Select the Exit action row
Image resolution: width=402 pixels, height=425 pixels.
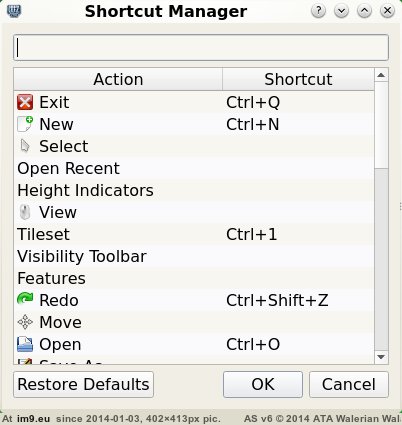click(194, 102)
